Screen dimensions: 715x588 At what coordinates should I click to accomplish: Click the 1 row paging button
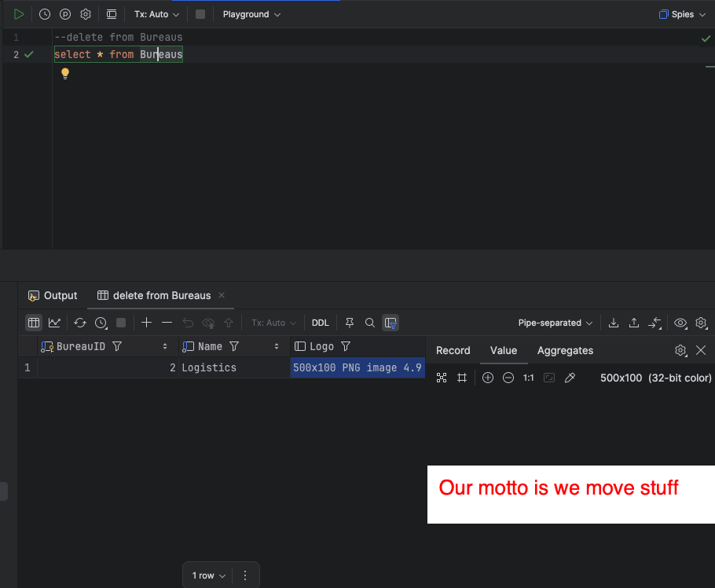[206, 575]
